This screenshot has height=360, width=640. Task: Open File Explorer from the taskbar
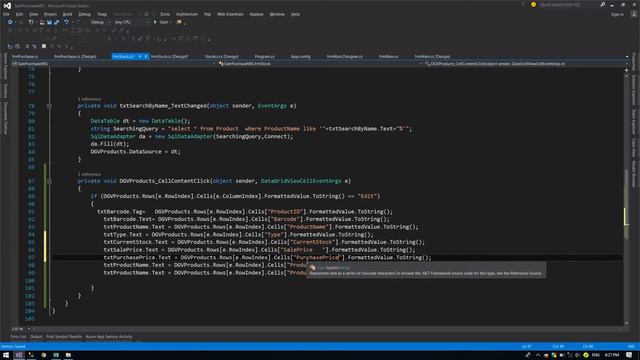68,355
